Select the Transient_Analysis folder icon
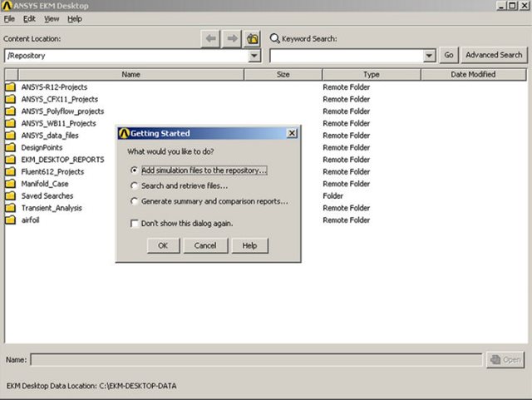Viewport: 532px width, 400px height. tap(11, 208)
